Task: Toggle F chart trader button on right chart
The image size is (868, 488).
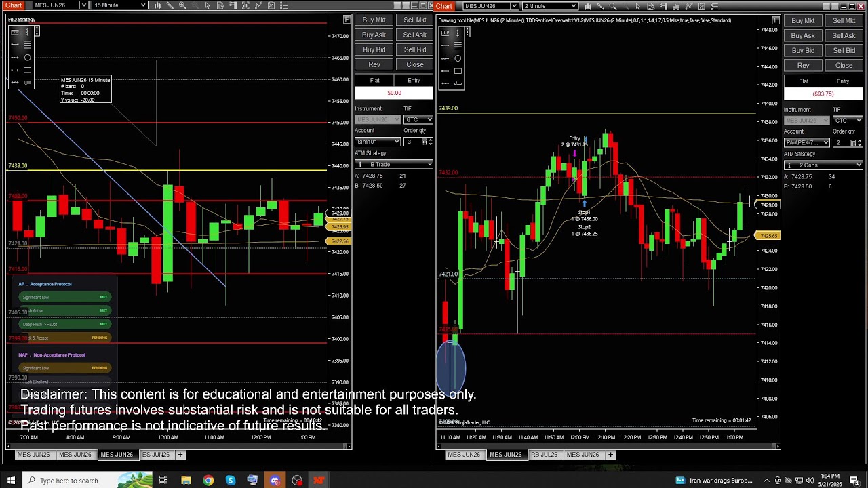Action: [776, 20]
